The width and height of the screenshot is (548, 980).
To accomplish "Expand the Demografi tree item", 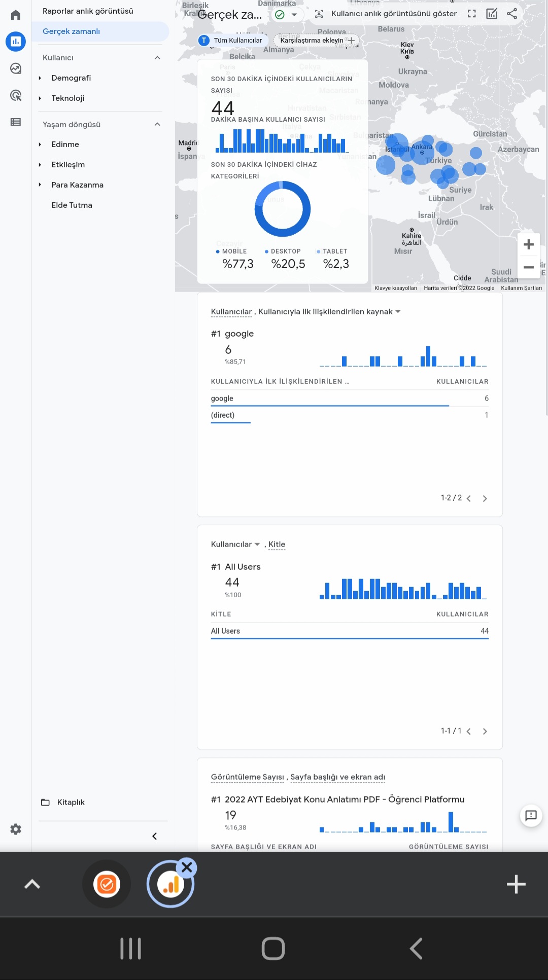I will click(40, 78).
